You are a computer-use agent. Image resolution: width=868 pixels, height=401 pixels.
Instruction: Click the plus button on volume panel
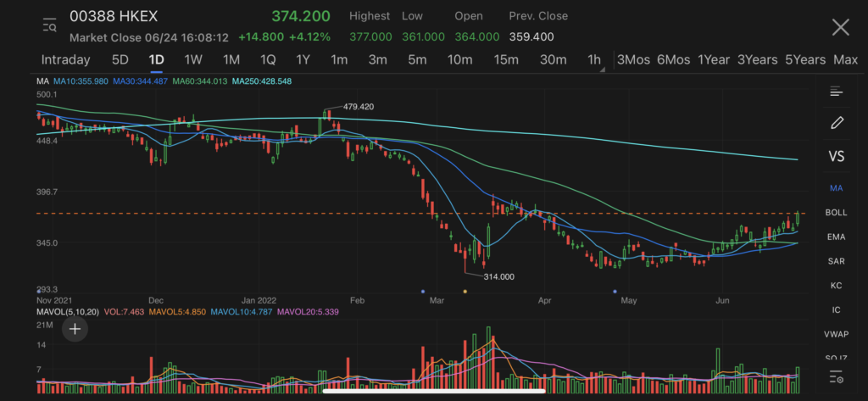click(75, 329)
